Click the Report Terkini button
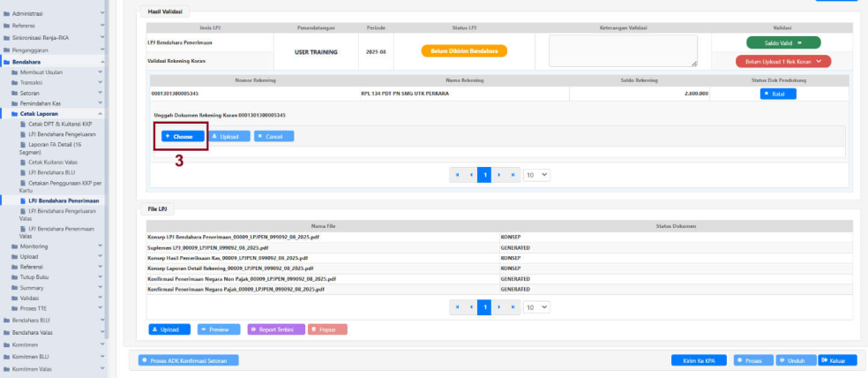Image resolution: width=868 pixels, height=378 pixels. 276,329
